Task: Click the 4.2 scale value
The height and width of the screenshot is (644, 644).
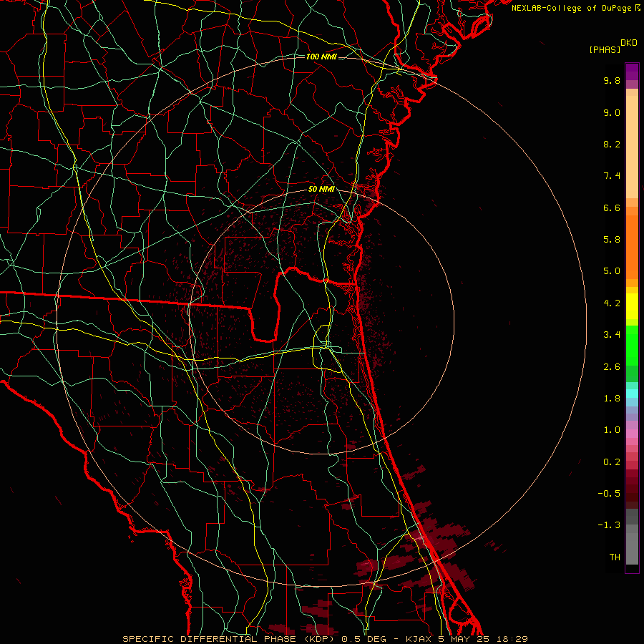Action: [x=612, y=303]
